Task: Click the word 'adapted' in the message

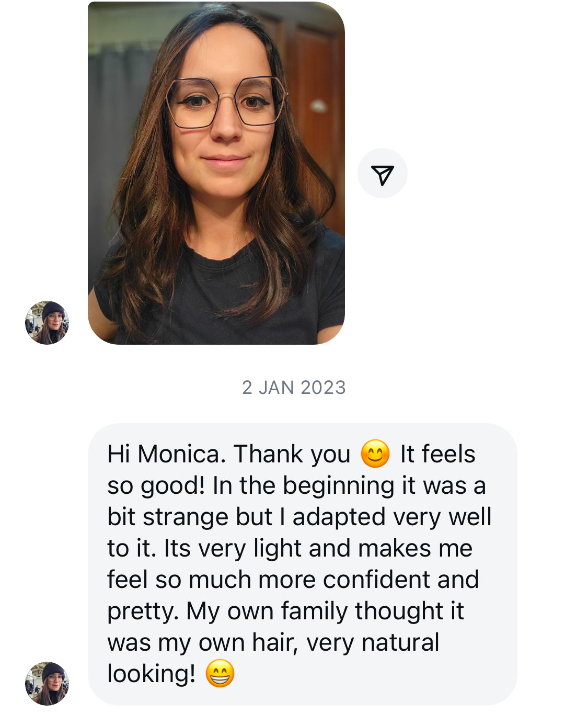Action: pyautogui.click(x=338, y=517)
